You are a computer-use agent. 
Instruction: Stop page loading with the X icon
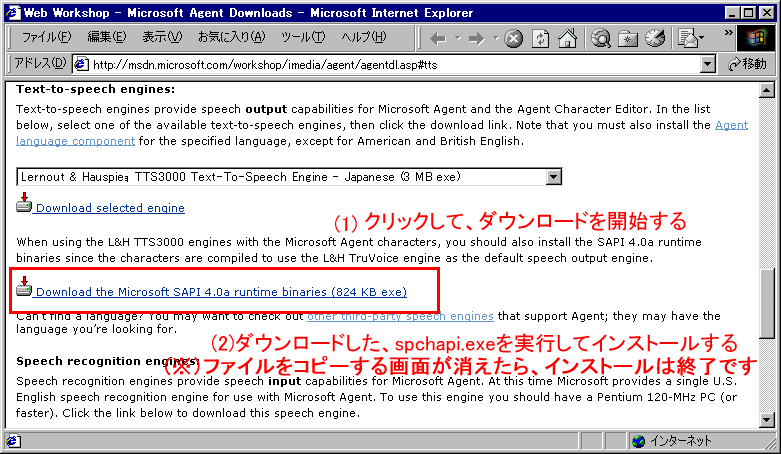(x=514, y=38)
